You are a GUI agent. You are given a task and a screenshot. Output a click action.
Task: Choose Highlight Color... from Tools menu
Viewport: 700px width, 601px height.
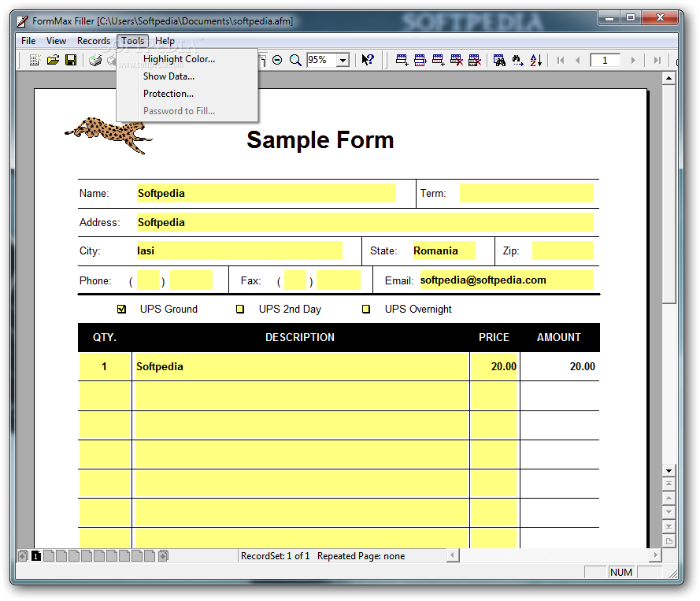click(x=187, y=59)
